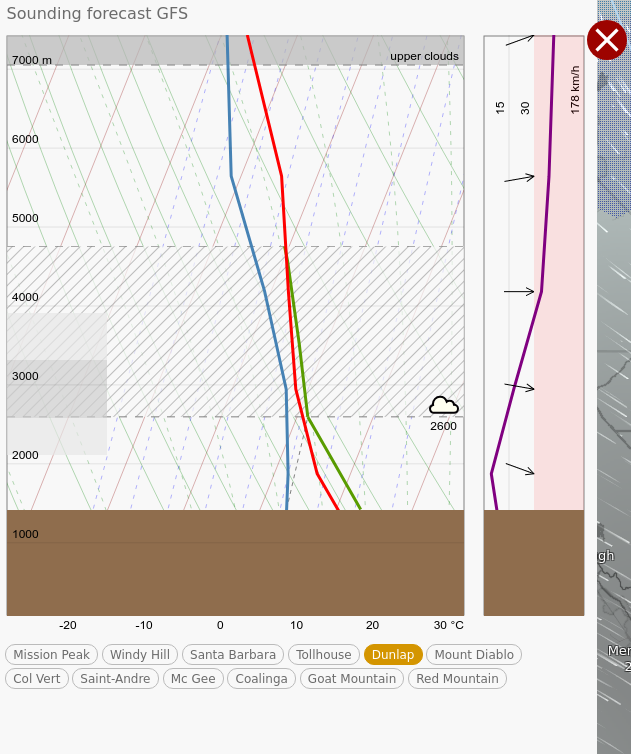
Task: Select the Mission Peak location
Action: click(51, 654)
